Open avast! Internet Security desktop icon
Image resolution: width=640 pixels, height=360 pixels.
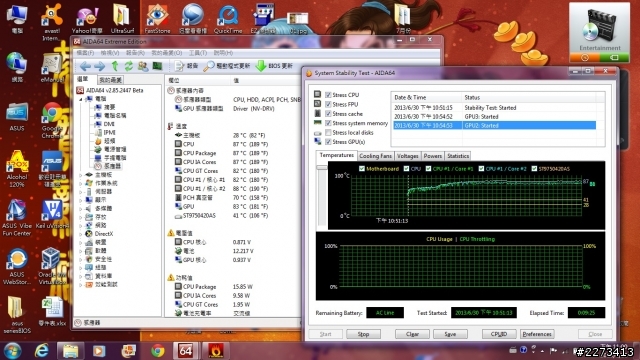51,21
